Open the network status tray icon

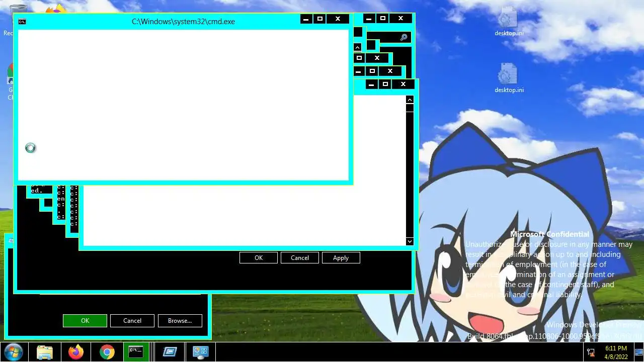(x=591, y=352)
